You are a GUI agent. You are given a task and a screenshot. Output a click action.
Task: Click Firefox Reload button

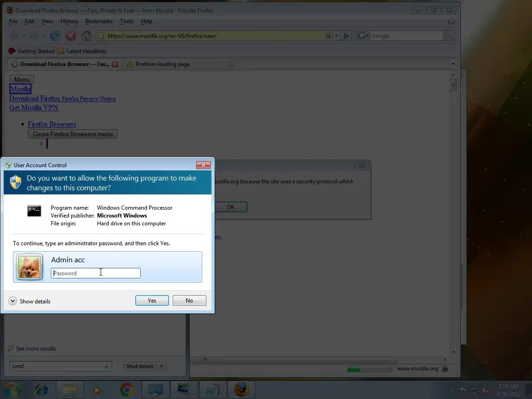coord(55,36)
